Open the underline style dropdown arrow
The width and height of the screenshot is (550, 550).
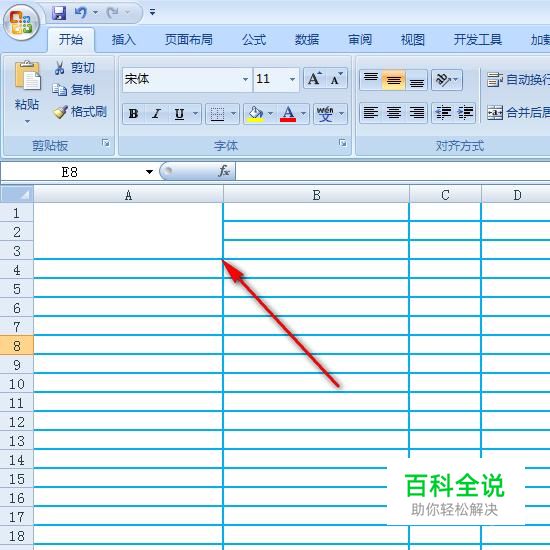coord(196,114)
